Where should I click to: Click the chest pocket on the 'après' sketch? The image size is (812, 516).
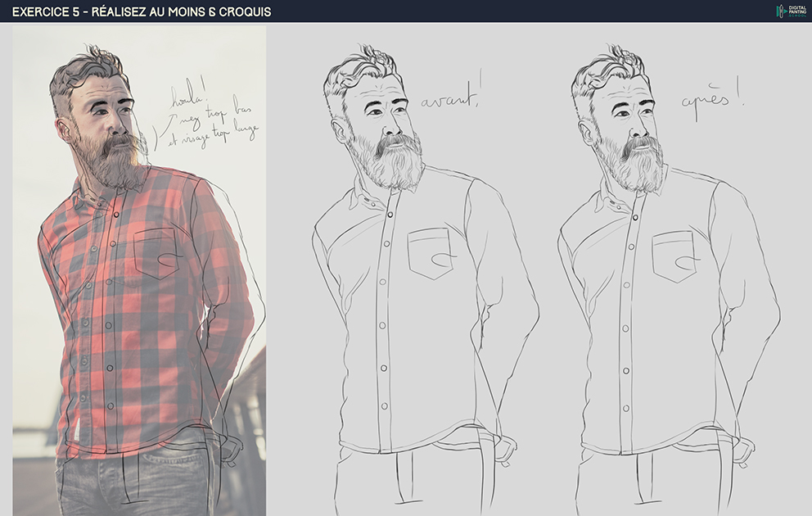pos(676,256)
